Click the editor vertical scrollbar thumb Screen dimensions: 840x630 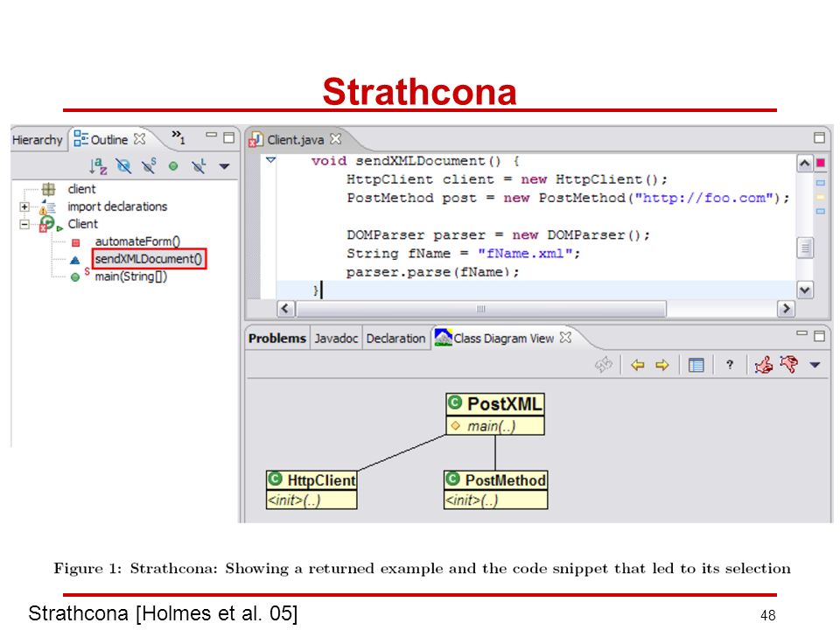pos(805,248)
